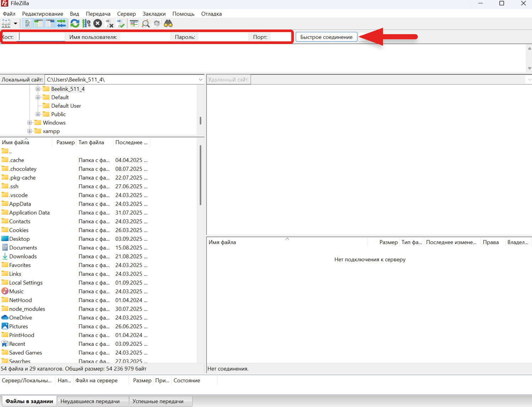This screenshot has width=532, height=407.
Task: Open the Site Manager icon
Action: pyautogui.click(x=6, y=24)
